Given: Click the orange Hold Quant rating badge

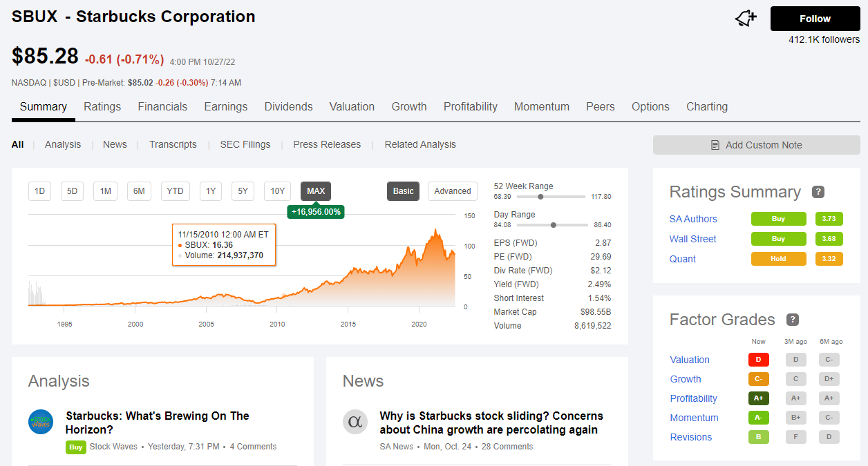Looking at the screenshot, I should pyautogui.click(x=779, y=259).
